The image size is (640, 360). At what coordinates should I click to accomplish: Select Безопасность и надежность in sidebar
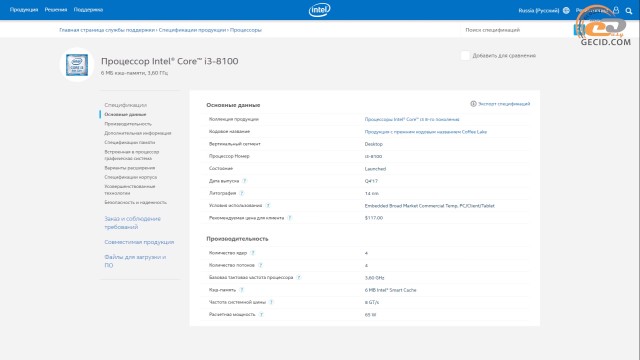135,202
